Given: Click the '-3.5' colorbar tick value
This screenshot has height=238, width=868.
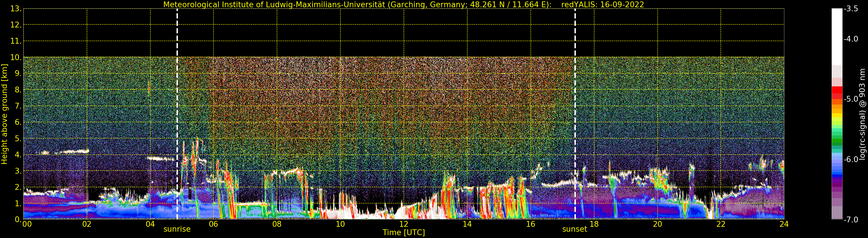Looking at the screenshot, I should pyautogui.click(x=851, y=9).
